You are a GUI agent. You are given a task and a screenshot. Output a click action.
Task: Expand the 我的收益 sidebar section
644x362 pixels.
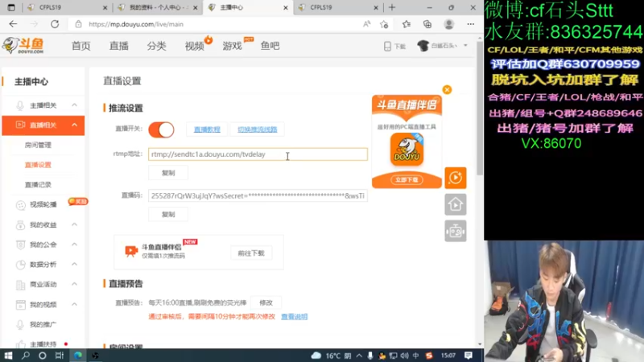(74, 224)
